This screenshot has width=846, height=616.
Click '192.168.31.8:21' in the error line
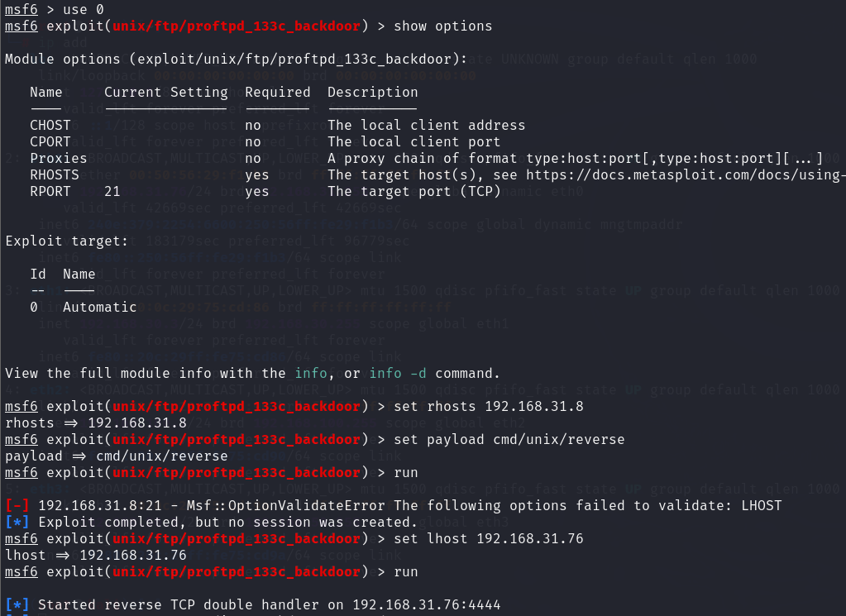pos(100,506)
